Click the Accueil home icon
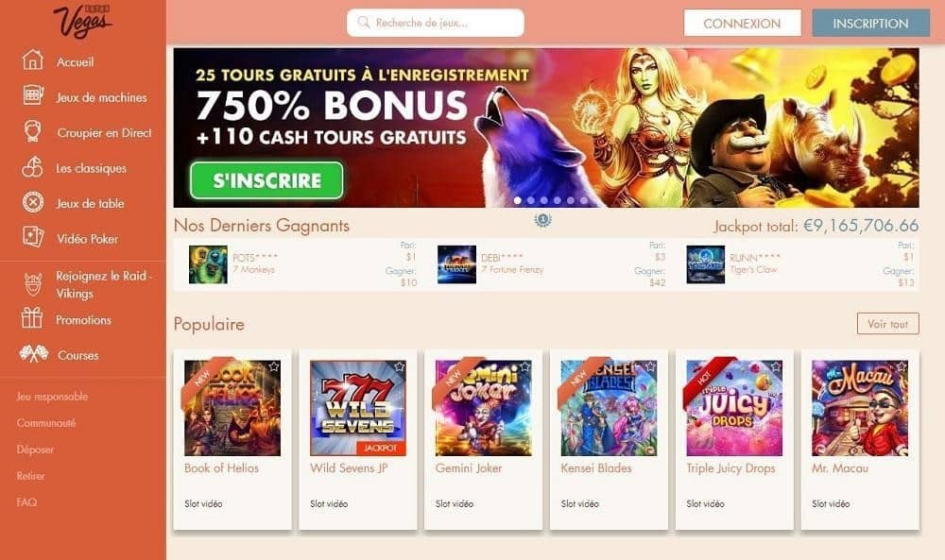 [x=32, y=60]
